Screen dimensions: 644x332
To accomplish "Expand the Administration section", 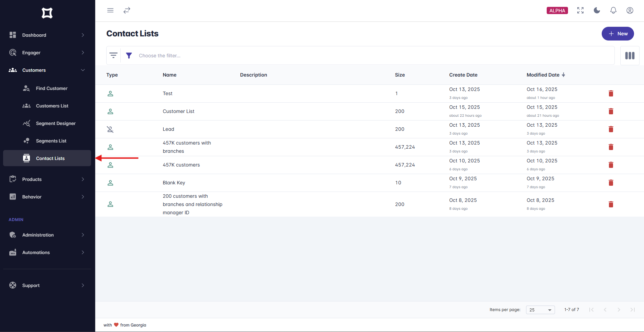I will tap(83, 235).
